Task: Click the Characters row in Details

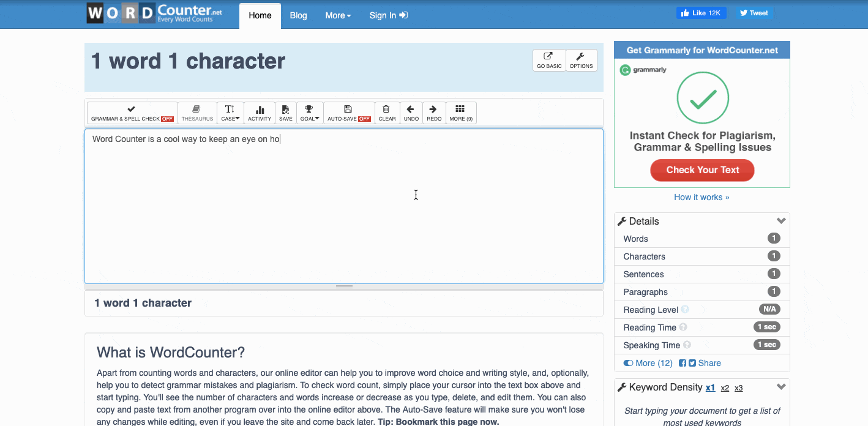Action: coord(702,256)
